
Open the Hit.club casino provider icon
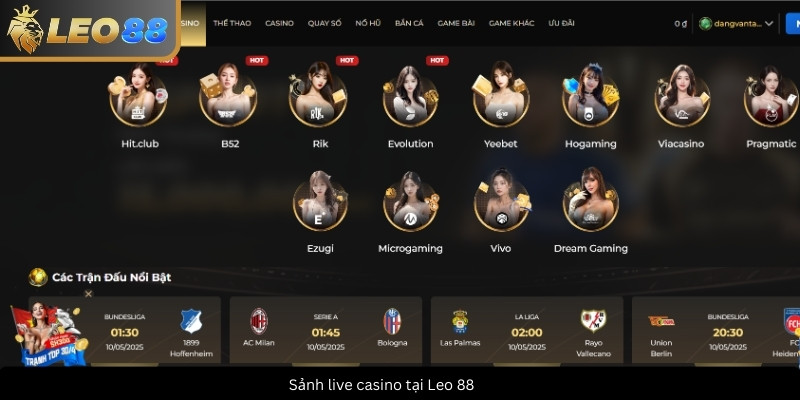pos(139,96)
